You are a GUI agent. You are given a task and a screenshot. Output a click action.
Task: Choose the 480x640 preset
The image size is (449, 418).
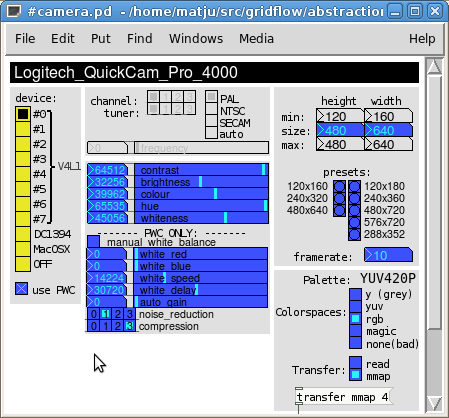(x=340, y=210)
